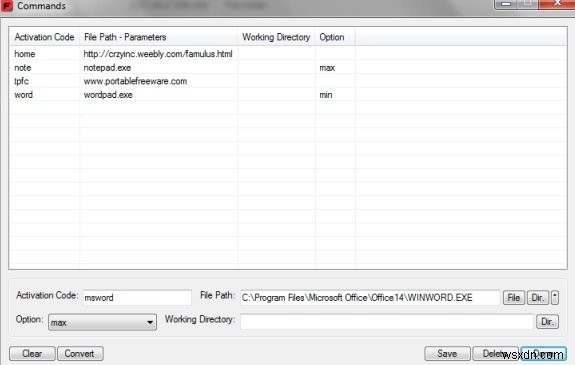Click the Dir. button for Working Directory
This screenshot has width=575, height=365.
point(547,322)
